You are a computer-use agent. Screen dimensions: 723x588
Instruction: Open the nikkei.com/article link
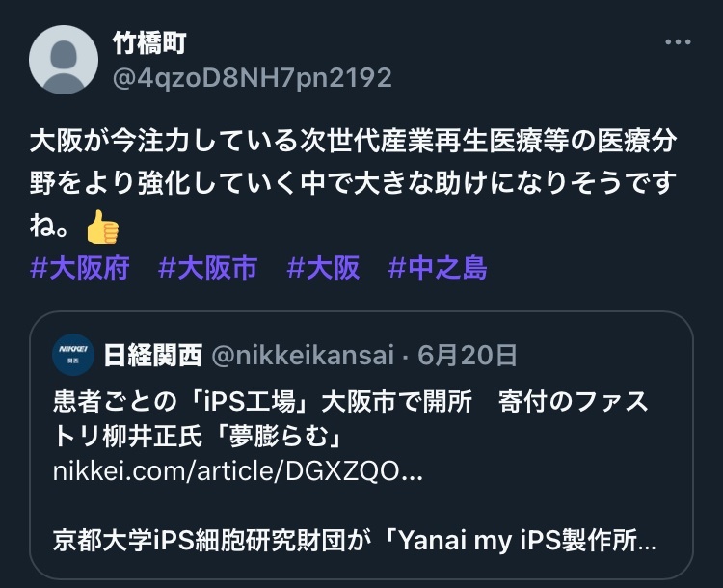tap(238, 471)
